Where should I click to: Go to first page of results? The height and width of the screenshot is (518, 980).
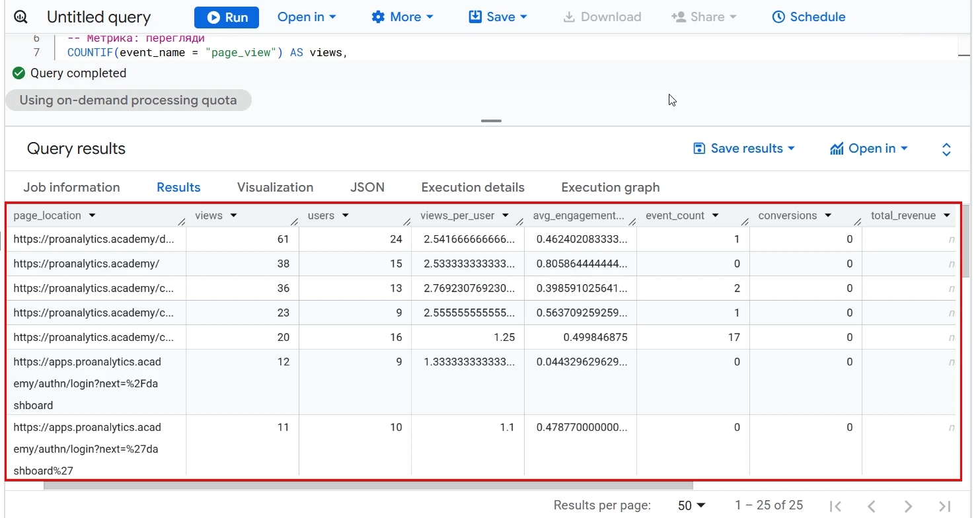(835, 506)
